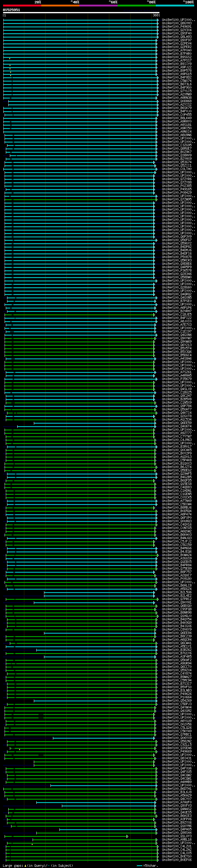
Task: Click the cyan ~100% identity legend bar
Action: coord(175,6)
